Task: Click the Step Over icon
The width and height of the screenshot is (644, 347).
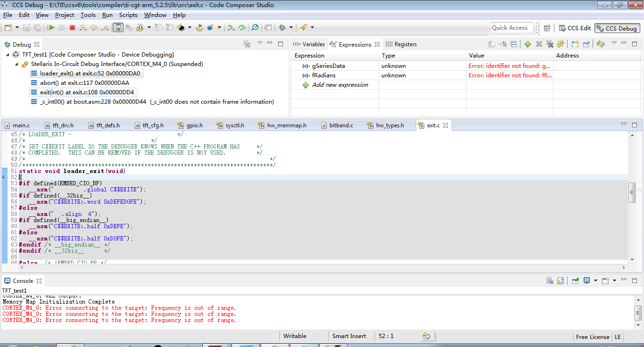Action: click(x=94, y=28)
